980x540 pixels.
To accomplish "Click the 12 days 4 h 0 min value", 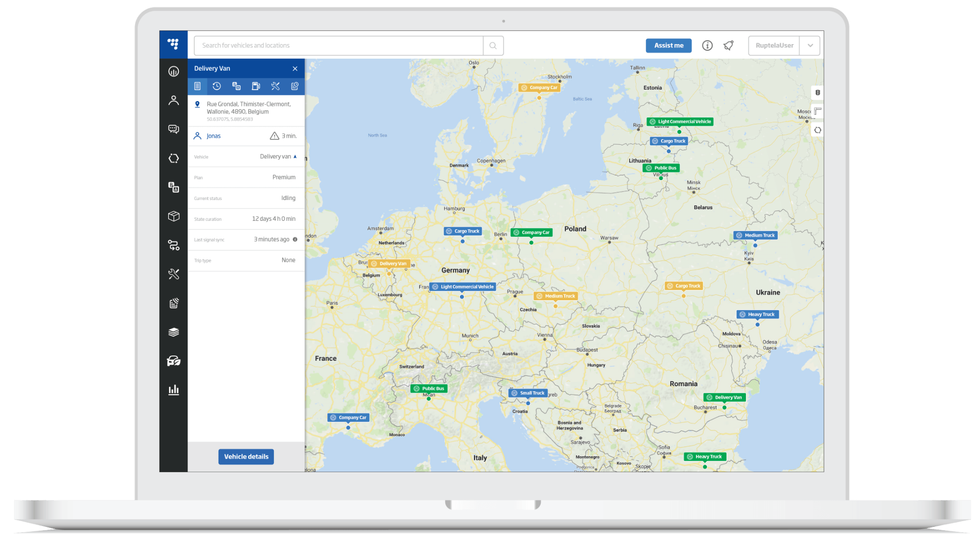I will click(274, 219).
